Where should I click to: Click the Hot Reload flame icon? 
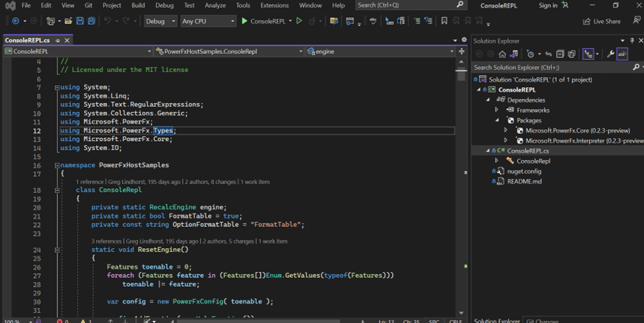point(312,21)
